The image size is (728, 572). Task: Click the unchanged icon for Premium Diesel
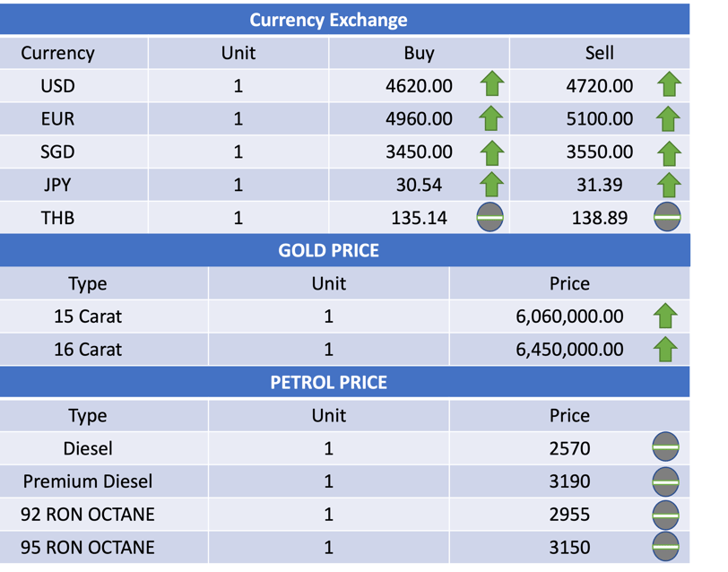pos(665,481)
